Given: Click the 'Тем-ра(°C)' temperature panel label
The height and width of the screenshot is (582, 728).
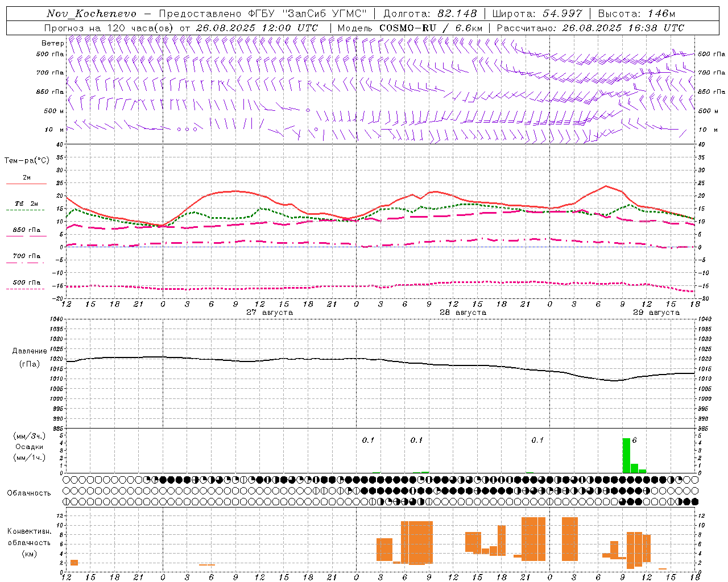Looking at the screenshot, I should tap(27, 161).
